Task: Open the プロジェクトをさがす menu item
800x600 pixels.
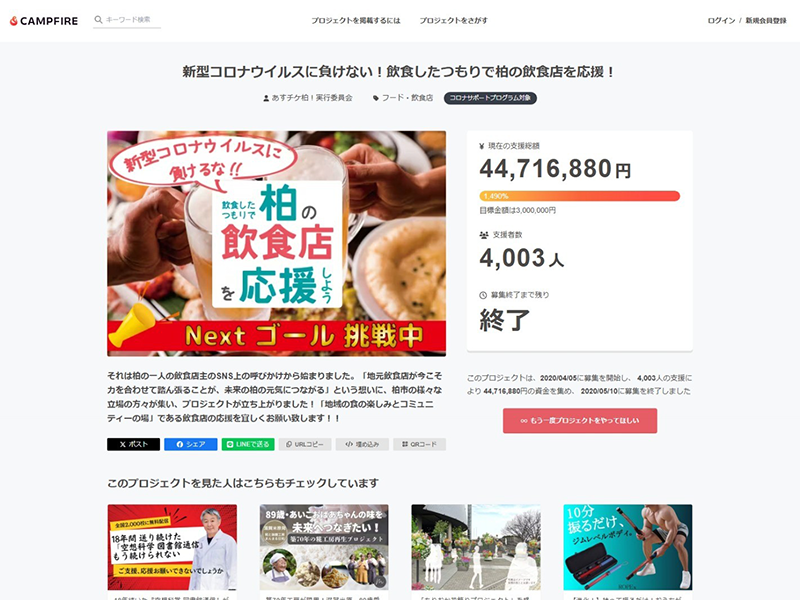Action: [x=454, y=20]
